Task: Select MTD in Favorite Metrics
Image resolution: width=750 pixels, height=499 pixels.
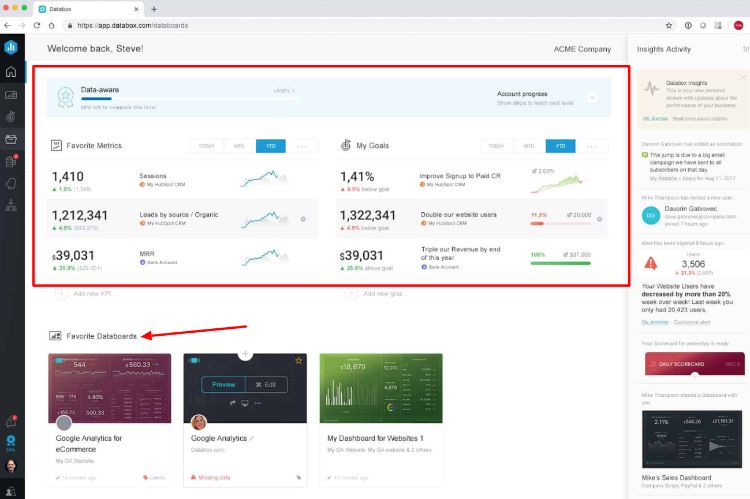Action: point(239,146)
